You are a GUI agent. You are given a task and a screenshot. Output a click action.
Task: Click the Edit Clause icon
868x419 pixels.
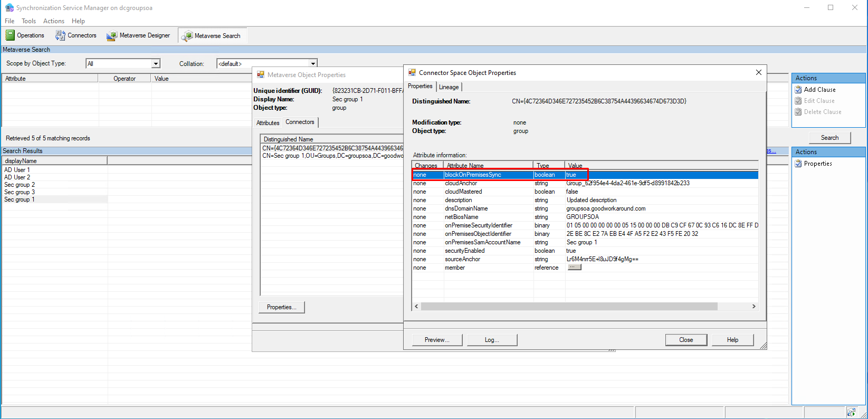(x=798, y=101)
